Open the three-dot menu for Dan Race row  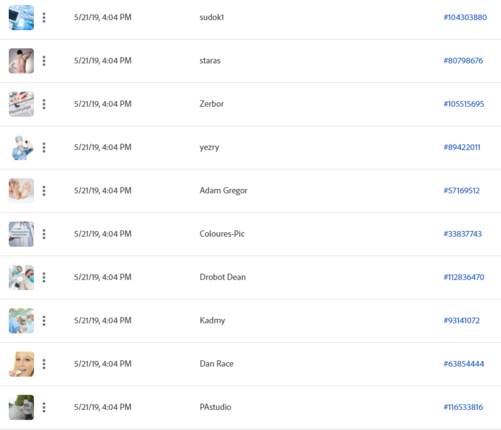[44, 364]
